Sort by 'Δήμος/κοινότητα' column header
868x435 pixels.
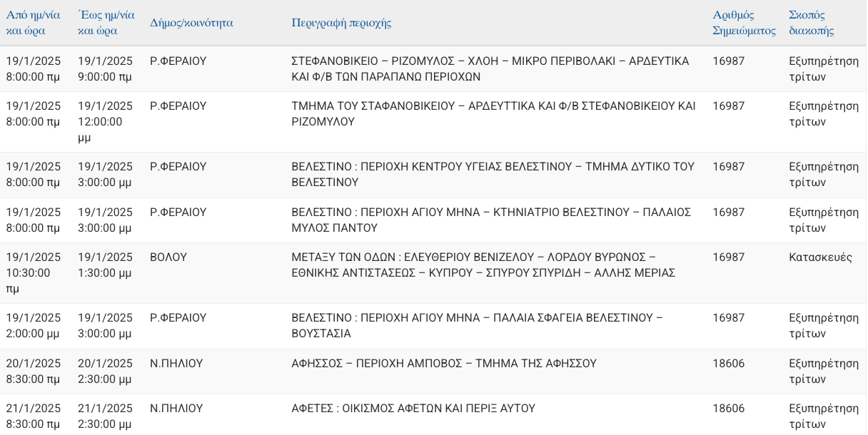tap(191, 23)
